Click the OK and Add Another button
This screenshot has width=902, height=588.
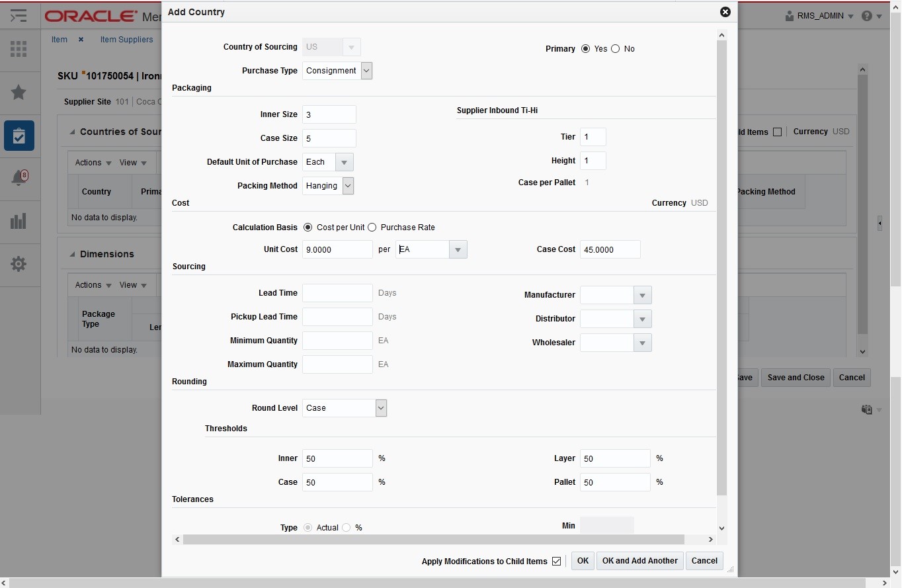point(639,561)
